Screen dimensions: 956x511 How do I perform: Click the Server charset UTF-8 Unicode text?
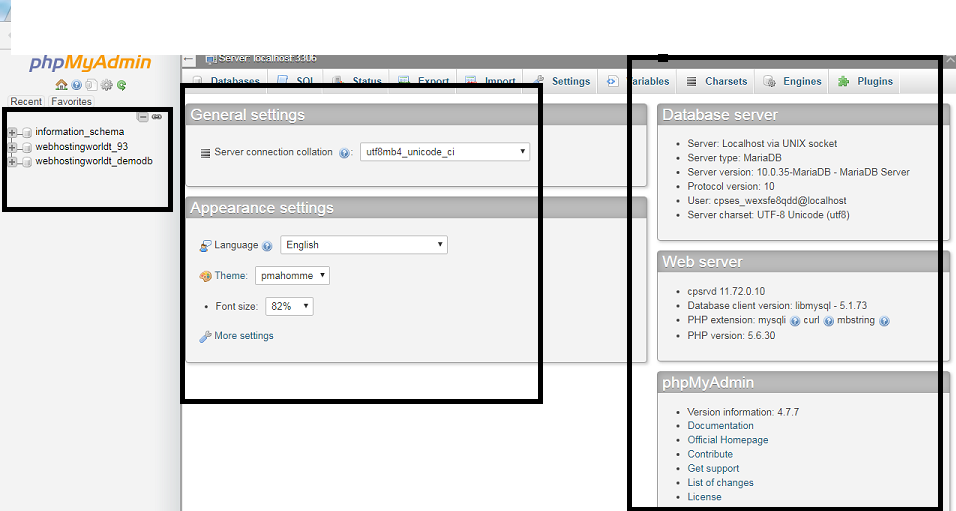[768, 215]
